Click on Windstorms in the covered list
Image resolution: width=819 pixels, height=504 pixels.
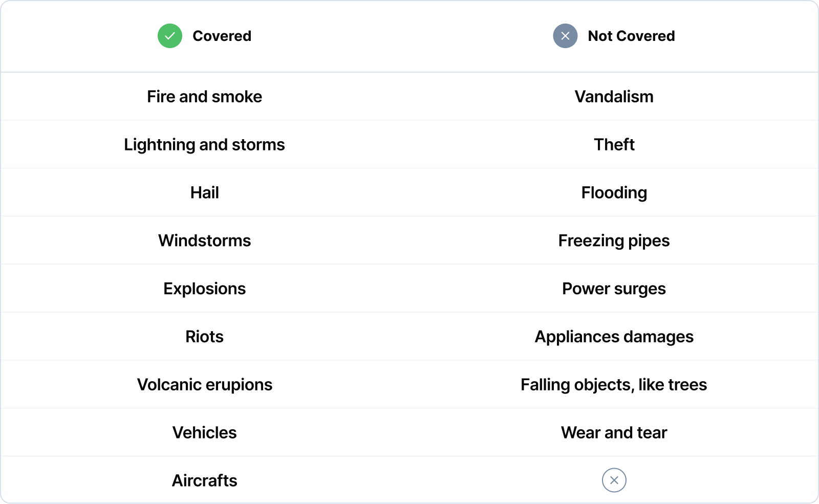tap(204, 240)
